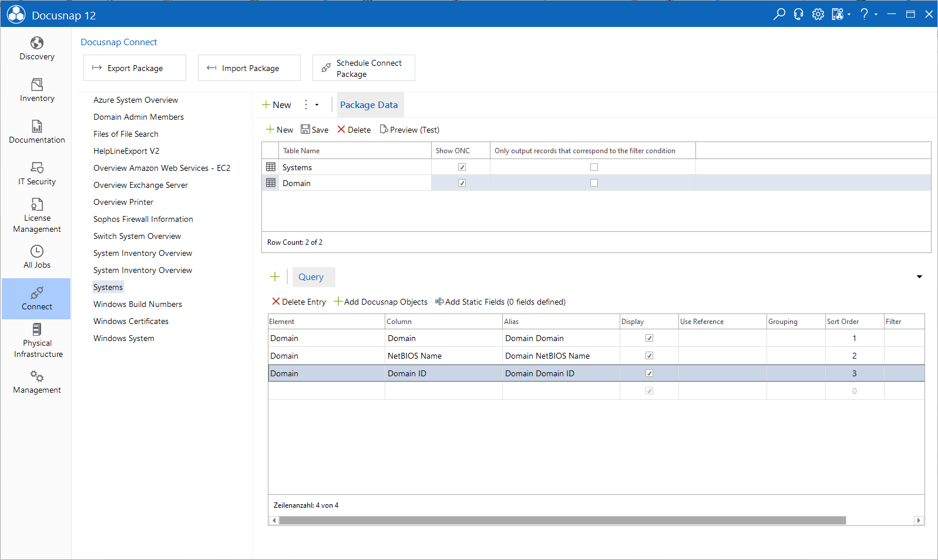Open the three-dot more options menu
This screenshot has height=560, width=938.
[x=306, y=104]
